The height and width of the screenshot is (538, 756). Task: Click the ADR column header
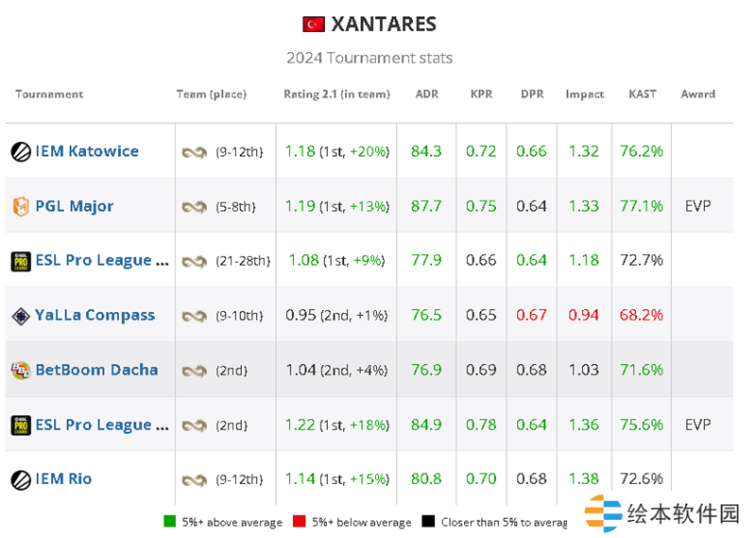tap(426, 95)
